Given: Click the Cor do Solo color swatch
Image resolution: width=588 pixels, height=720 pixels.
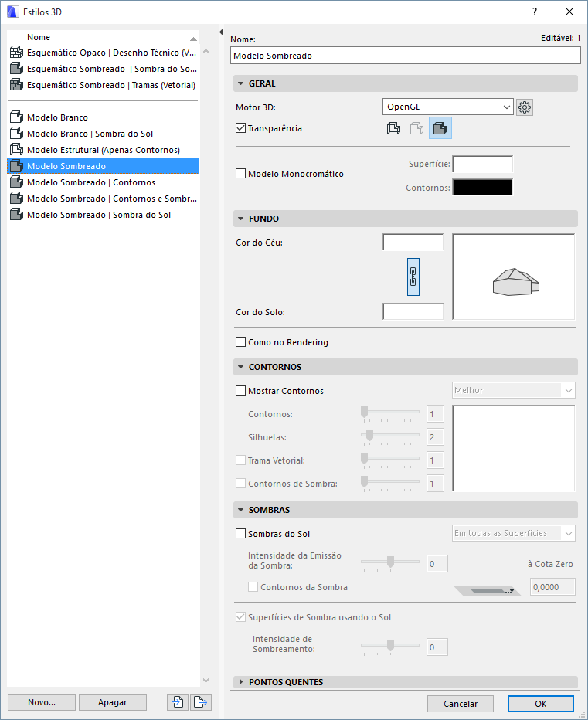Looking at the screenshot, I should (413, 311).
